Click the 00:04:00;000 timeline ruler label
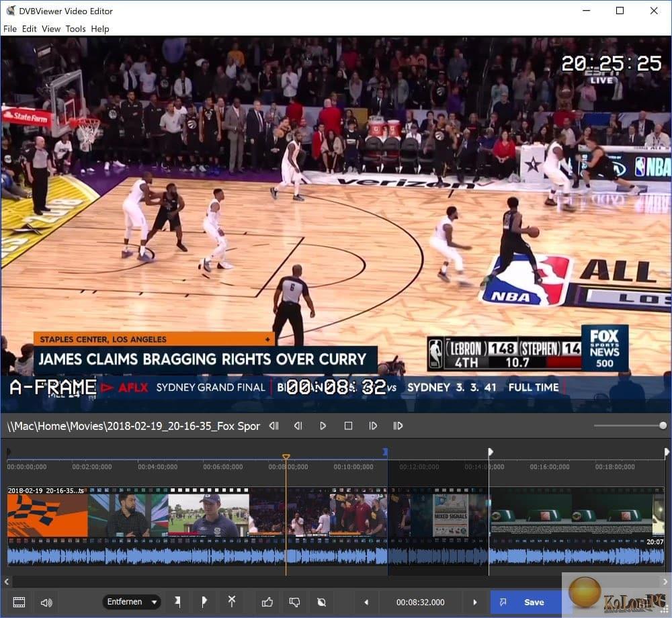The height and width of the screenshot is (618, 672). (157, 467)
